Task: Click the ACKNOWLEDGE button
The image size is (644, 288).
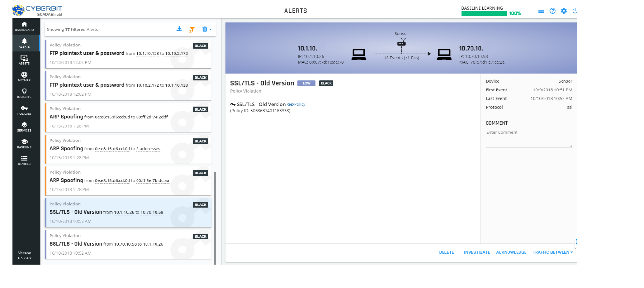Action: [x=511, y=252]
